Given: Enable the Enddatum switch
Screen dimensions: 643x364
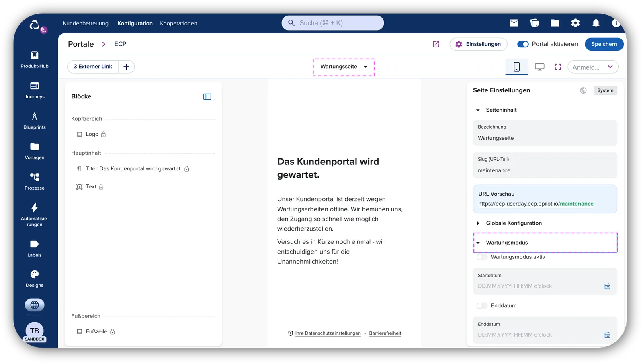Looking at the screenshot, I should click(x=482, y=306).
